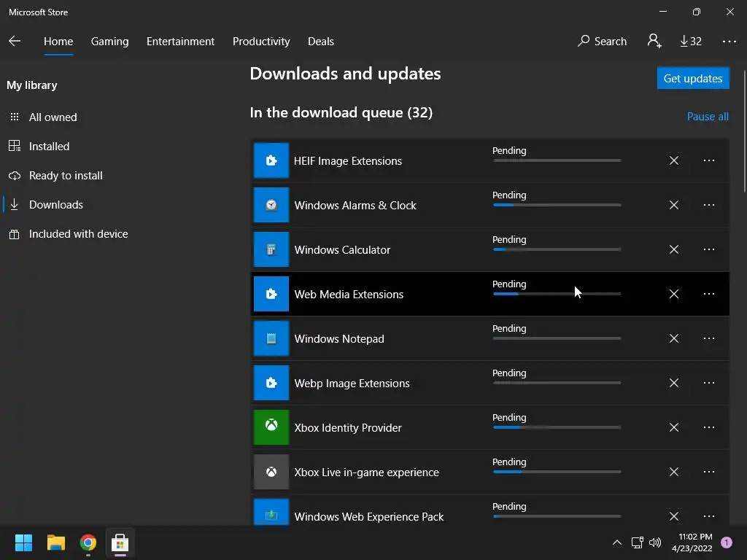
Task: Click the Get updates button
Action: 693,78
